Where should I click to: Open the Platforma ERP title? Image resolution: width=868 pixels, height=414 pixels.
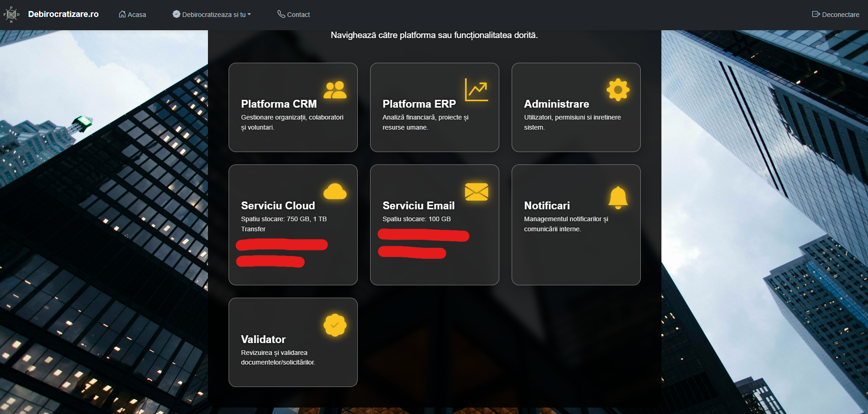[419, 104]
